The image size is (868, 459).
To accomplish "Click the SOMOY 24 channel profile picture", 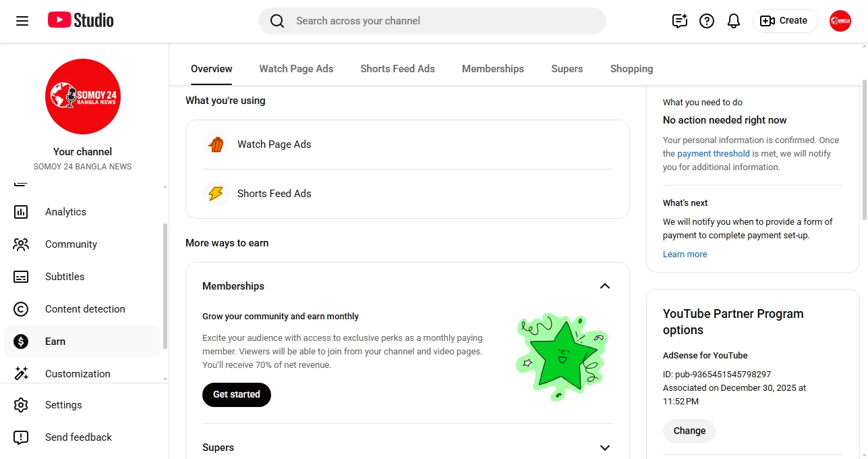I will (x=83, y=97).
